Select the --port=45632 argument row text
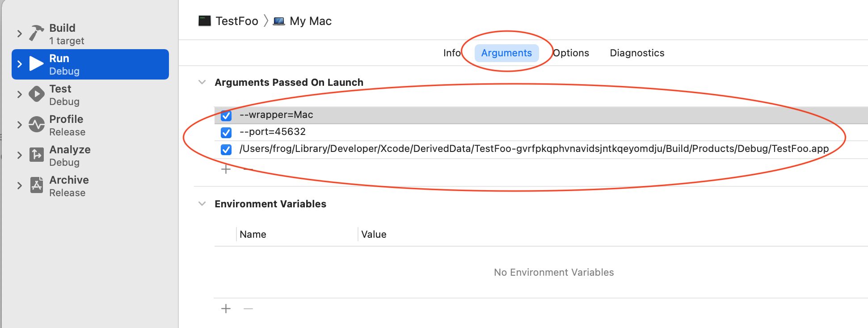Image resolution: width=868 pixels, height=328 pixels. 273,132
